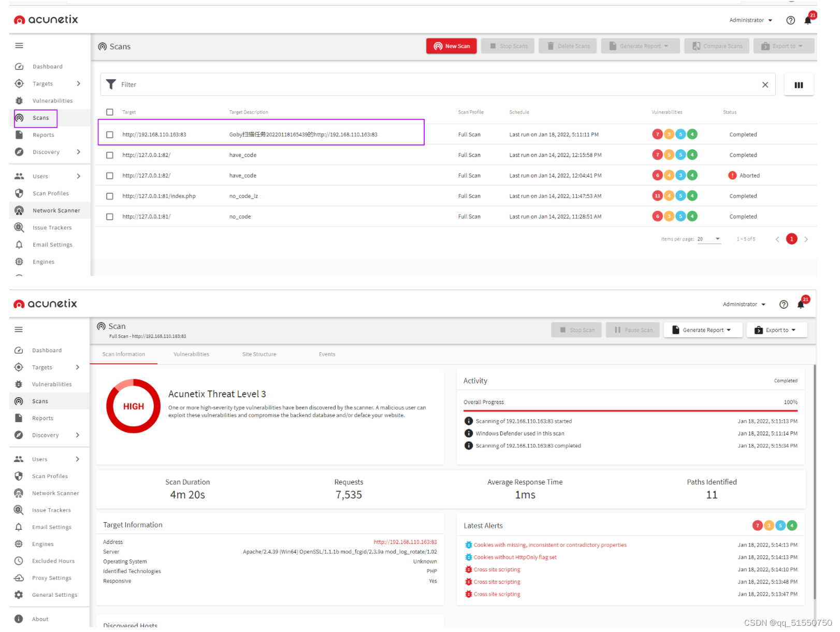This screenshot has height=632, width=840.
Task: Click Scan Profiles shield icon in upper sidebar
Action: point(19,193)
